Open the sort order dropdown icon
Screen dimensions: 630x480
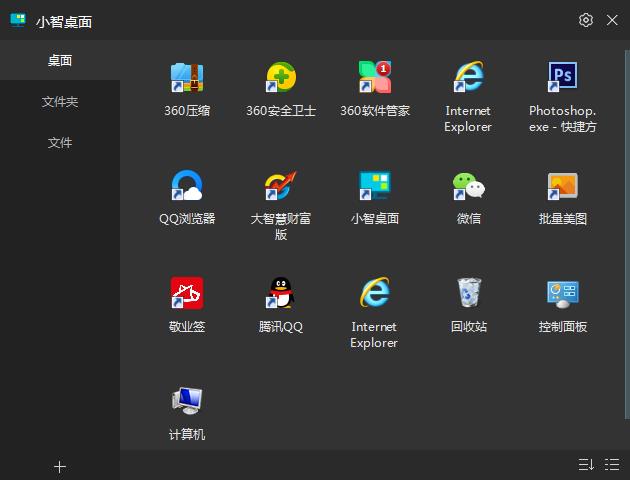(586, 465)
